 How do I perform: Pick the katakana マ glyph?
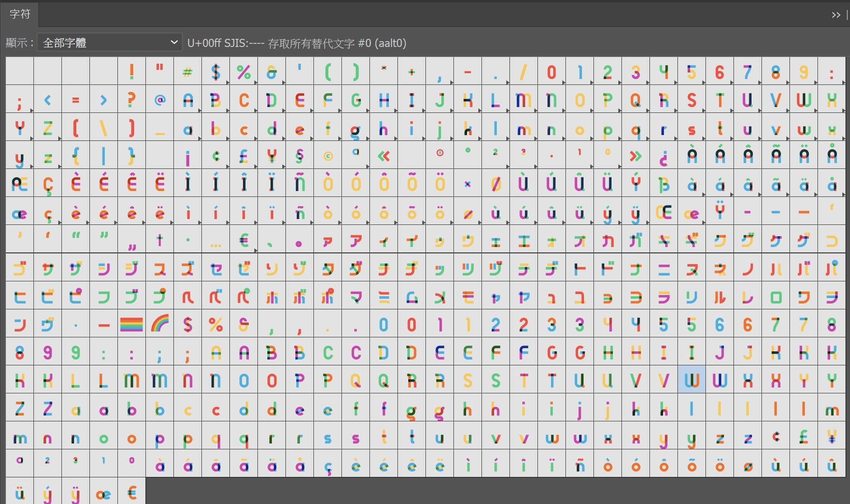pos(356,296)
